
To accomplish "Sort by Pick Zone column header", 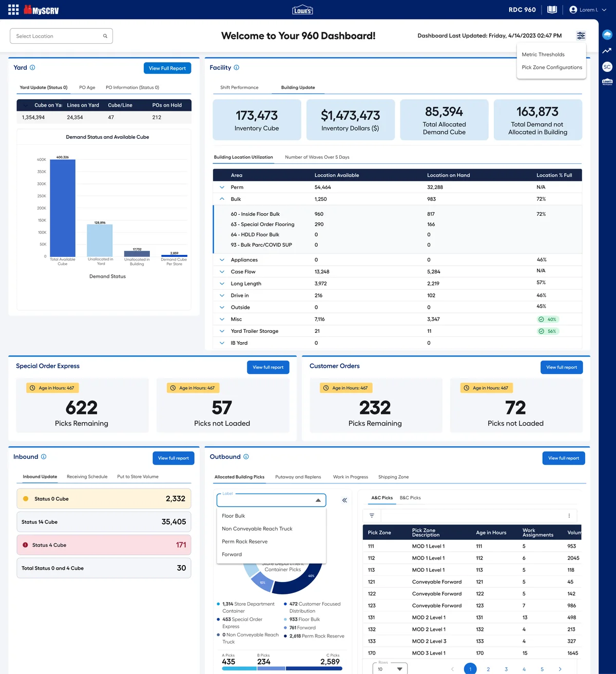I will pyautogui.click(x=379, y=533).
